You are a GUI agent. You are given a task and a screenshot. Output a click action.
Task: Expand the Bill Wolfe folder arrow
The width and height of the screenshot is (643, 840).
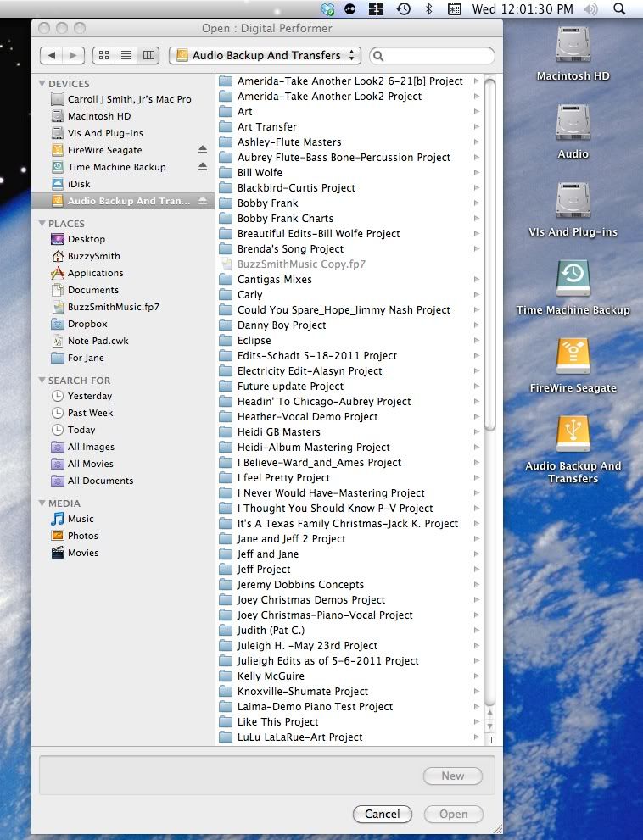coord(476,173)
